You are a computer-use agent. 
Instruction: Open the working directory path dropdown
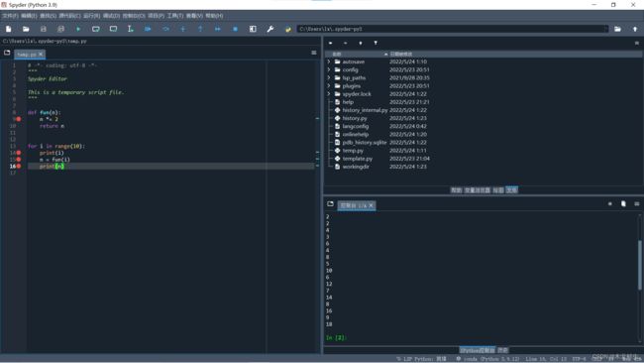605,29
